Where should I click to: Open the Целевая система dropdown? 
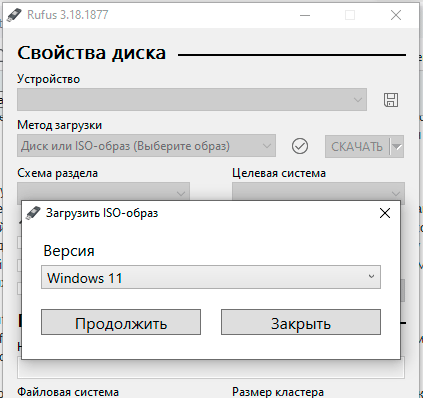[318, 192]
